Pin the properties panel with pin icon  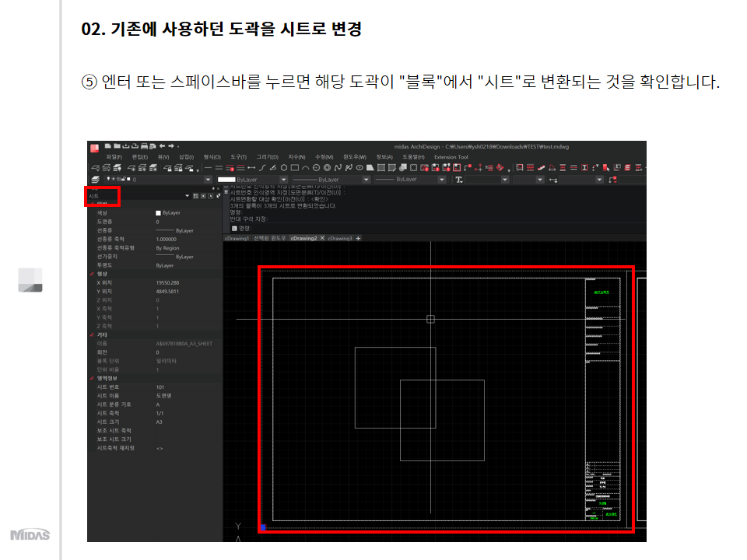(213, 188)
